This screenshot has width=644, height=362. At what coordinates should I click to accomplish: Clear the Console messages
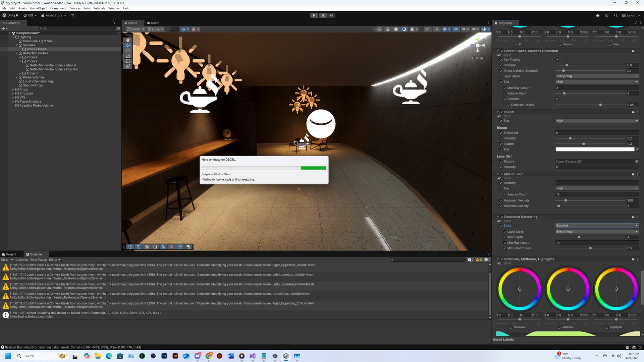[x=5, y=260]
